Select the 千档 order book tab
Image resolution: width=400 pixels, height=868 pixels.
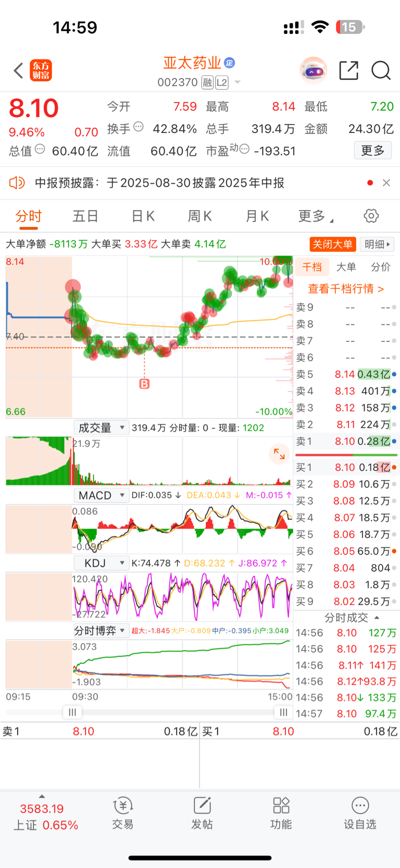pyautogui.click(x=312, y=267)
